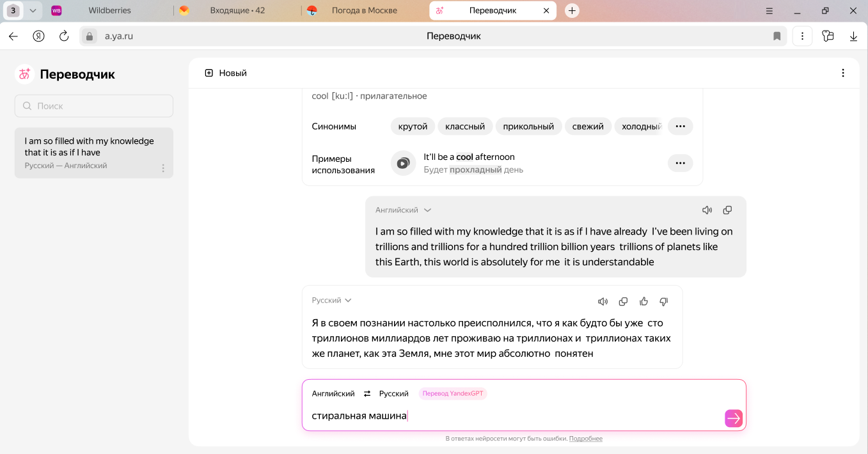Open the Погода в Москве tab

point(364,10)
